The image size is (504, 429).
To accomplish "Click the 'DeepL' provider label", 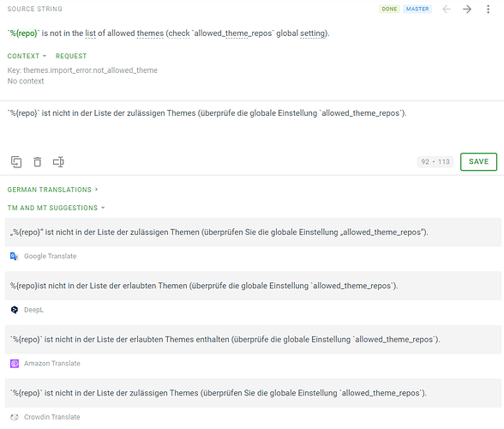I will (x=33, y=310).
